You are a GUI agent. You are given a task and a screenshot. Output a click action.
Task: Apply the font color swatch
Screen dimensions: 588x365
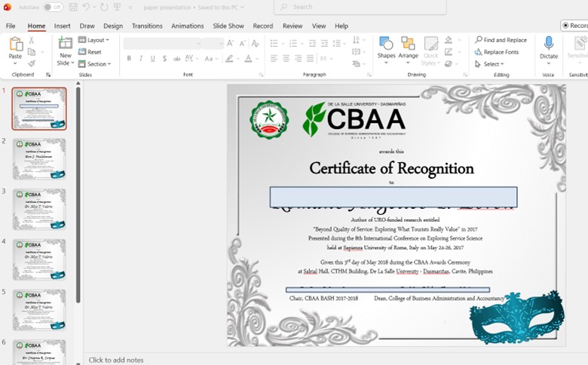[248, 59]
